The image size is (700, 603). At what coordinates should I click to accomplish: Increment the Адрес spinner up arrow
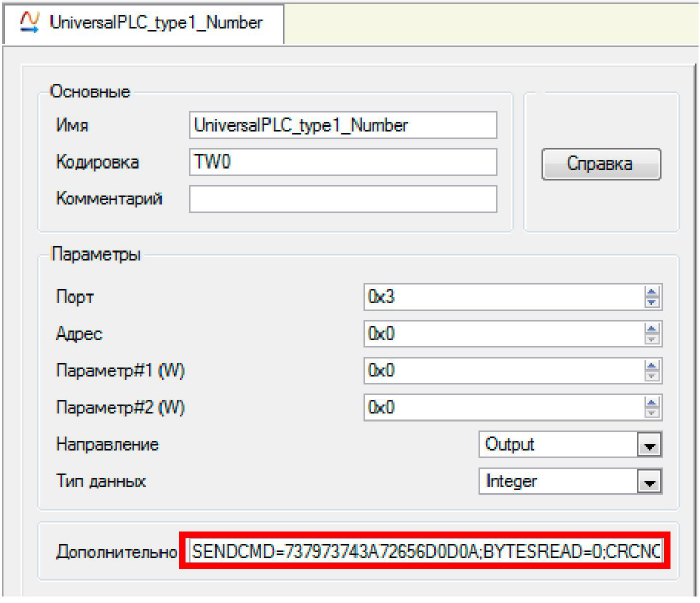(x=652, y=328)
